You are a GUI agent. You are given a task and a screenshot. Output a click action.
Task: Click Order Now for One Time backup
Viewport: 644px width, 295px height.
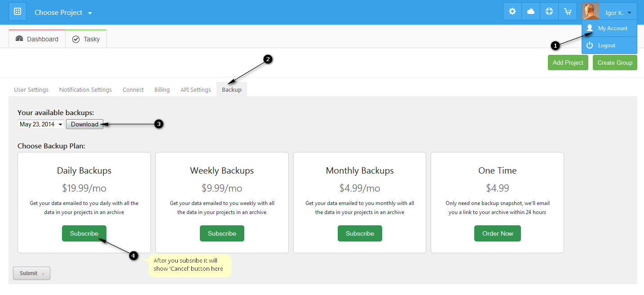click(498, 233)
